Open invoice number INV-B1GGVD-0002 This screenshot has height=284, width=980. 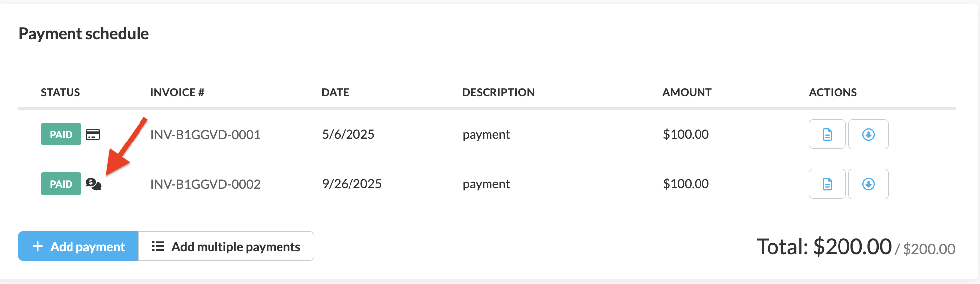[x=205, y=184]
